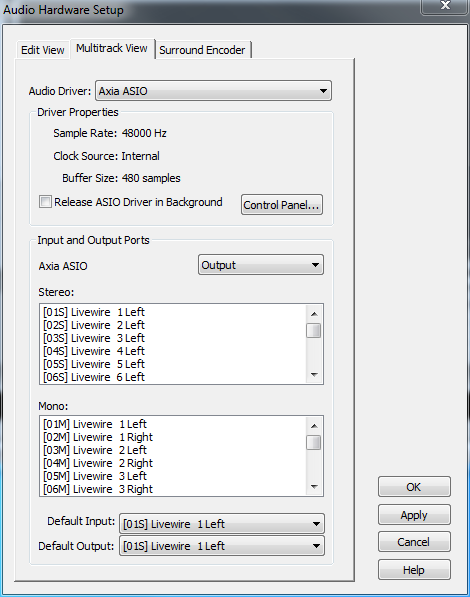Select [06S] Livewire 6 Left stereo port
The image size is (470, 597).
coord(94,377)
